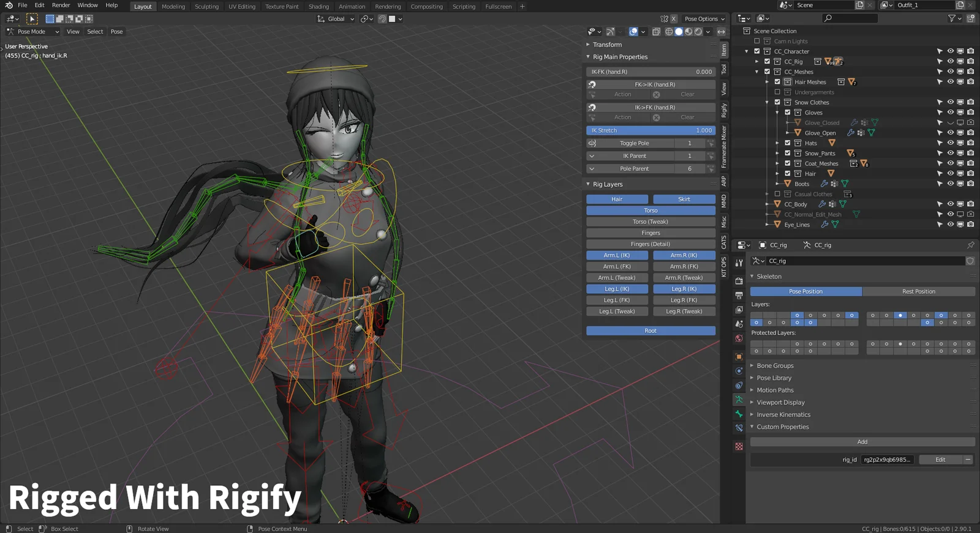Toggle viewport overlays icon
Viewport: 980px width, 533px height.
pos(633,32)
